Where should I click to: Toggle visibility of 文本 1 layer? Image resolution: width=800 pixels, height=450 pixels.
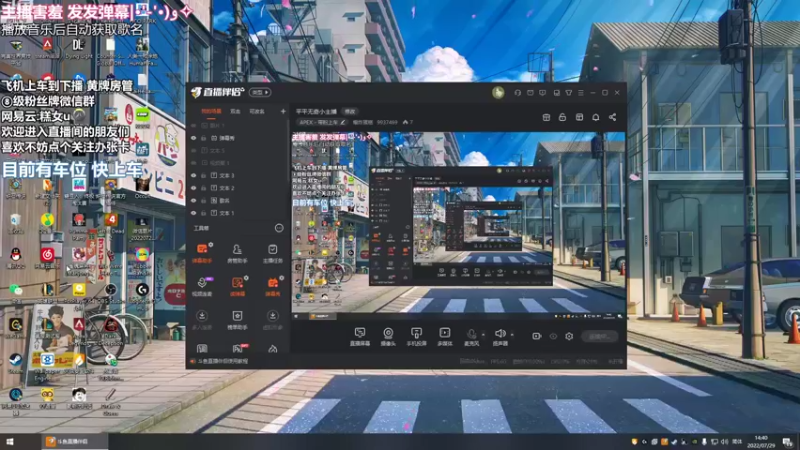click(x=193, y=213)
